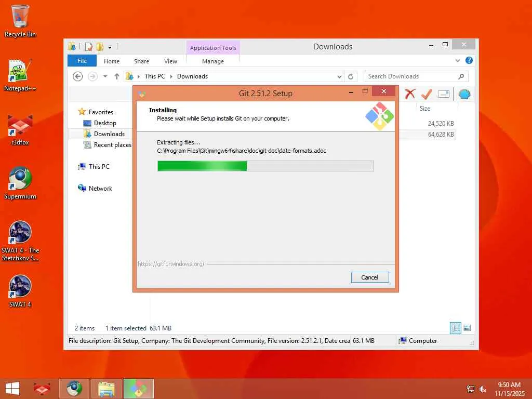Open the File menu in Explorer
Image resolution: width=532 pixels, height=399 pixels.
click(82, 61)
